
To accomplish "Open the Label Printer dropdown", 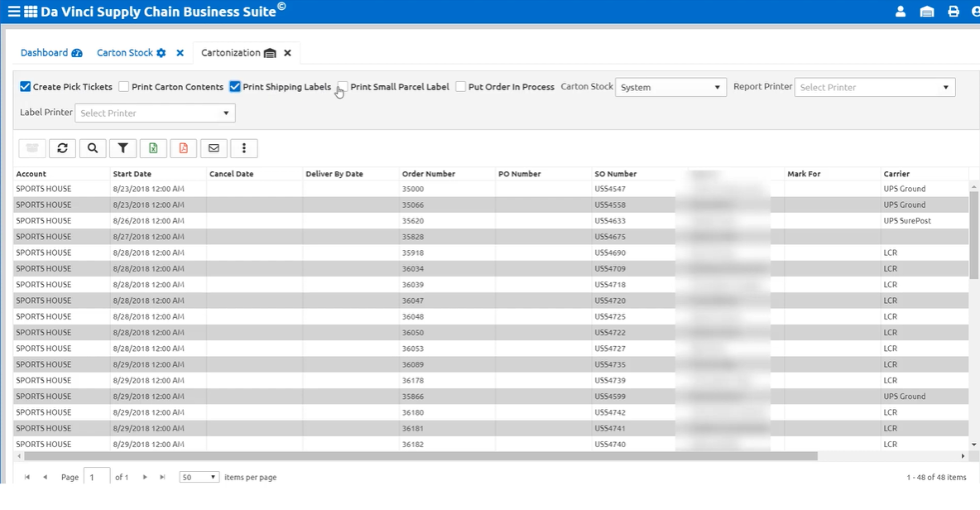I will click(155, 113).
